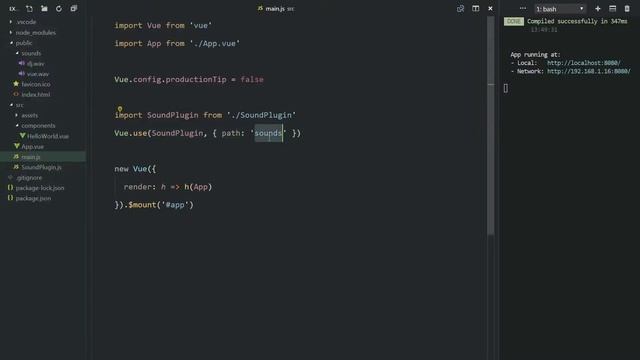Open changes icon in editor title bar
The width and height of the screenshot is (640, 360).
460,9
